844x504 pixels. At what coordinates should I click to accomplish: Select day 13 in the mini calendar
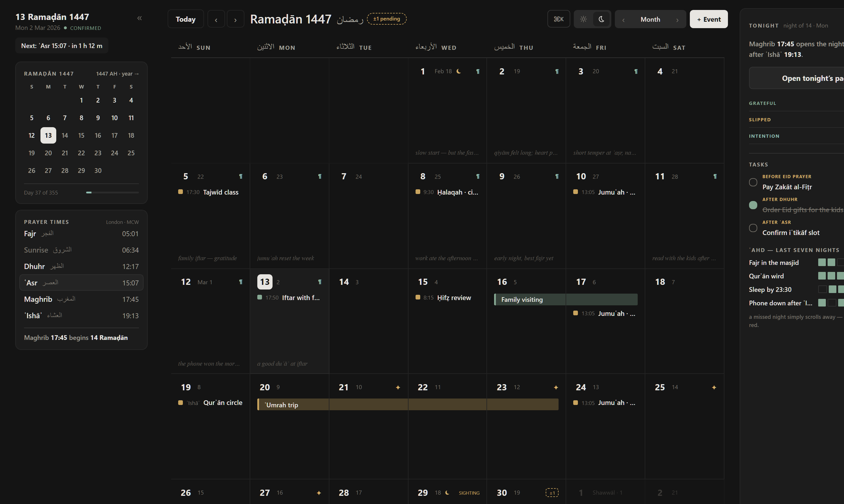[48, 135]
